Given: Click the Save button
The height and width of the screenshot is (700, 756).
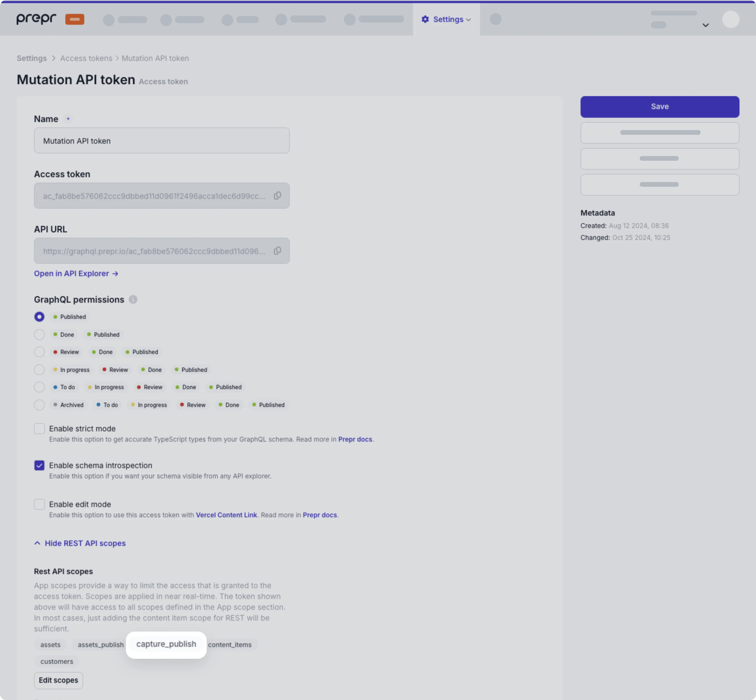Looking at the screenshot, I should tap(659, 106).
